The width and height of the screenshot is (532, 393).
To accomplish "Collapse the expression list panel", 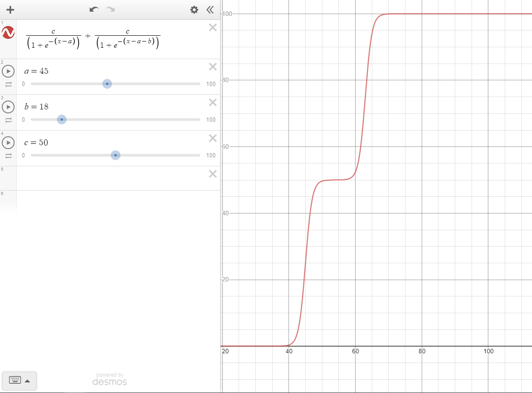I will pyautogui.click(x=210, y=10).
